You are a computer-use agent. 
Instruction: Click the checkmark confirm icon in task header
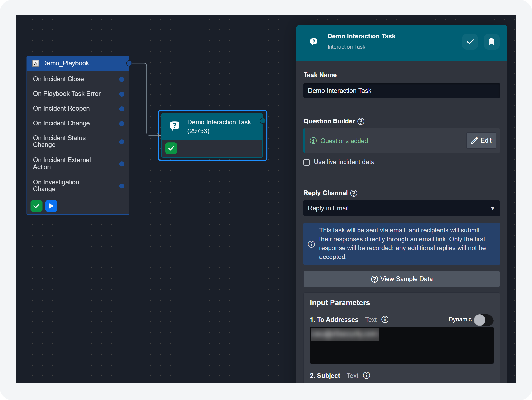[x=470, y=42]
